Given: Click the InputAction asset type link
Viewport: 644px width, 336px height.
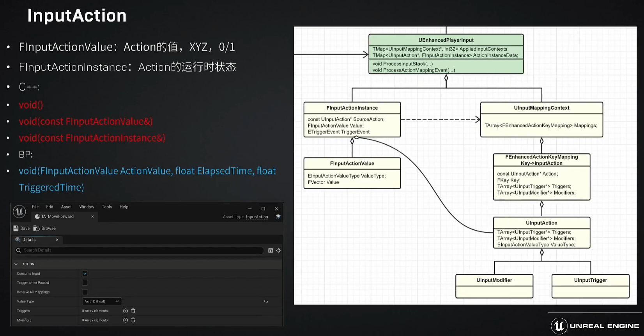Looking at the screenshot, I should [257, 217].
